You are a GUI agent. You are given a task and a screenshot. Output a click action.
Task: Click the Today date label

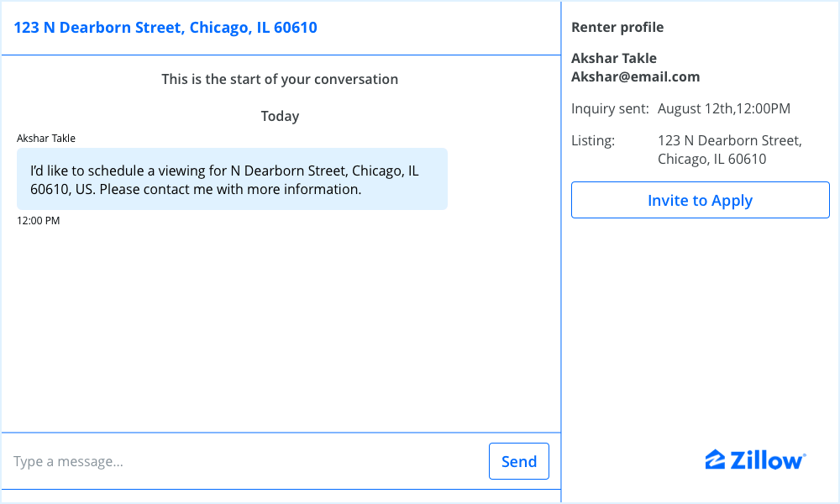(280, 116)
